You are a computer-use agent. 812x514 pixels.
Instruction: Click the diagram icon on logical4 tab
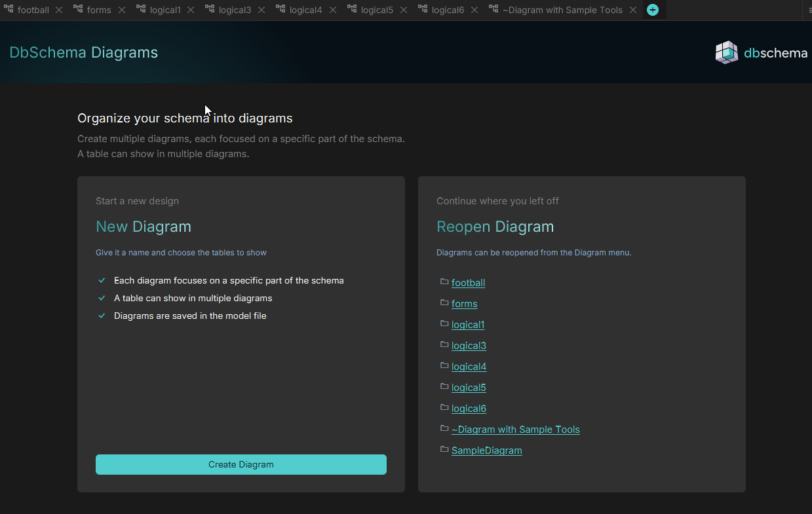[280, 9]
